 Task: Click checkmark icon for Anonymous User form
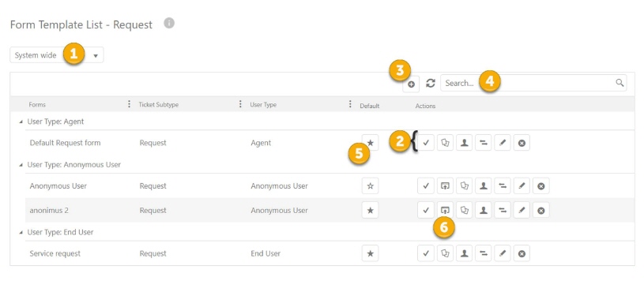pyautogui.click(x=426, y=185)
